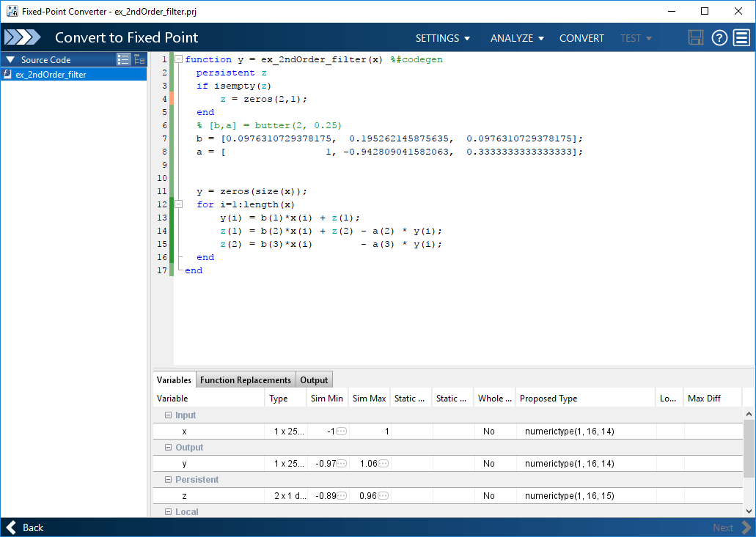Collapse the Persistent variable group
This screenshot has height=537, width=756.
[x=168, y=480]
